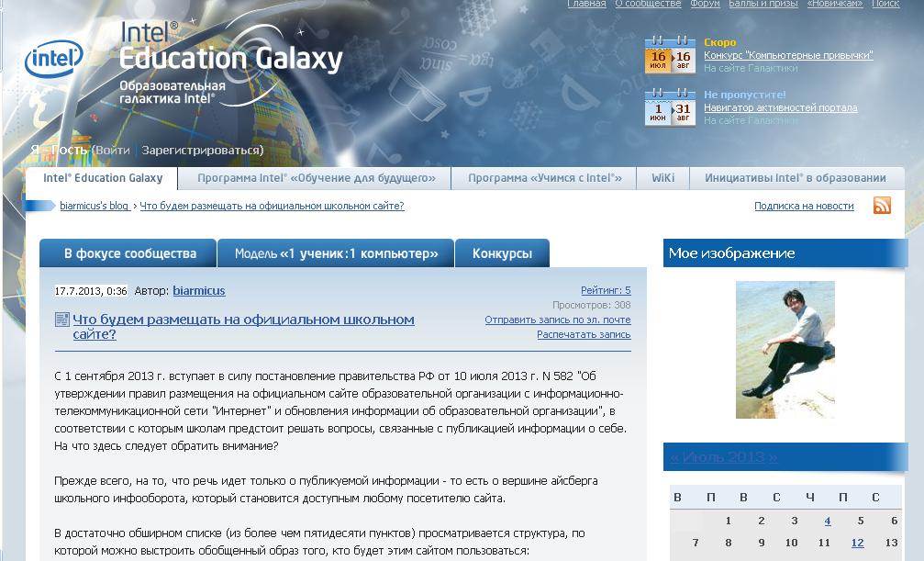Click the blog post document icon
This screenshot has width=924, height=561.
61,320
